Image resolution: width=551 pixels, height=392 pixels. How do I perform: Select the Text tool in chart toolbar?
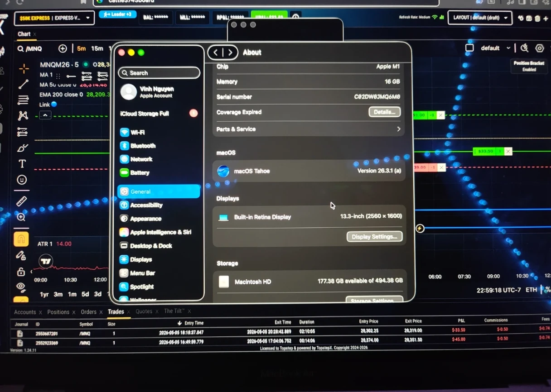[22, 163]
